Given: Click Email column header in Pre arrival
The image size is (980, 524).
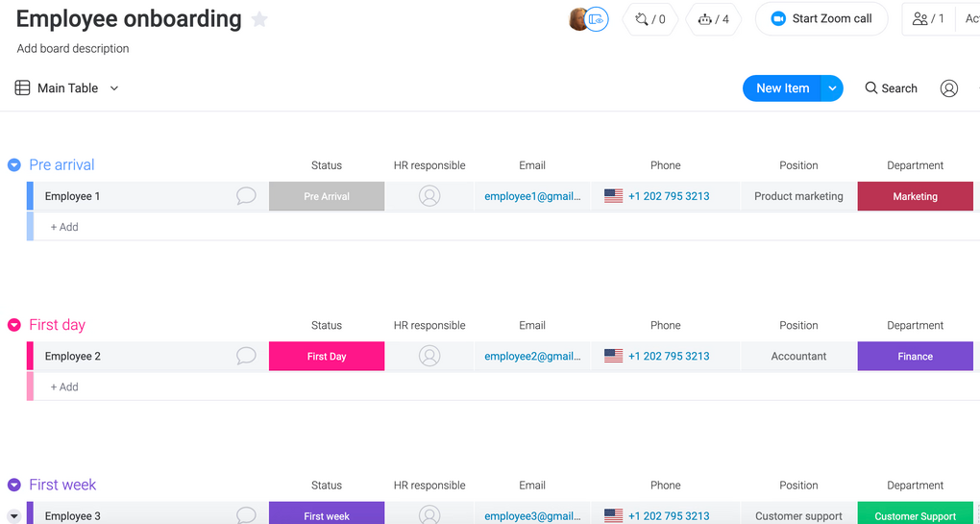Looking at the screenshot, I should coord(532,165).
